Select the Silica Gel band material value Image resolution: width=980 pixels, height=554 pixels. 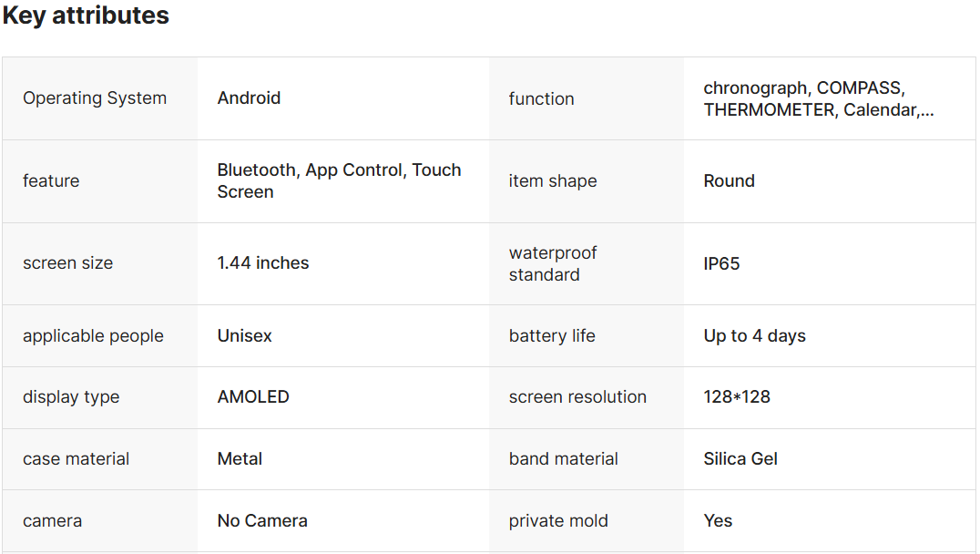click(740, 459)
